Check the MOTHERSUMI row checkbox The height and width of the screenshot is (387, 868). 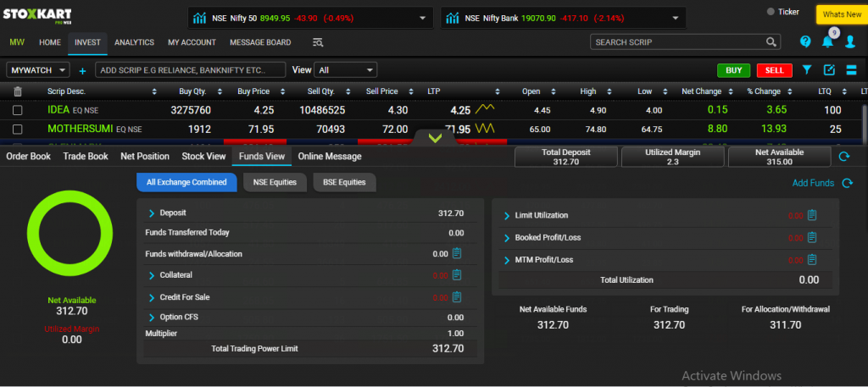click(x=18, y=130)
